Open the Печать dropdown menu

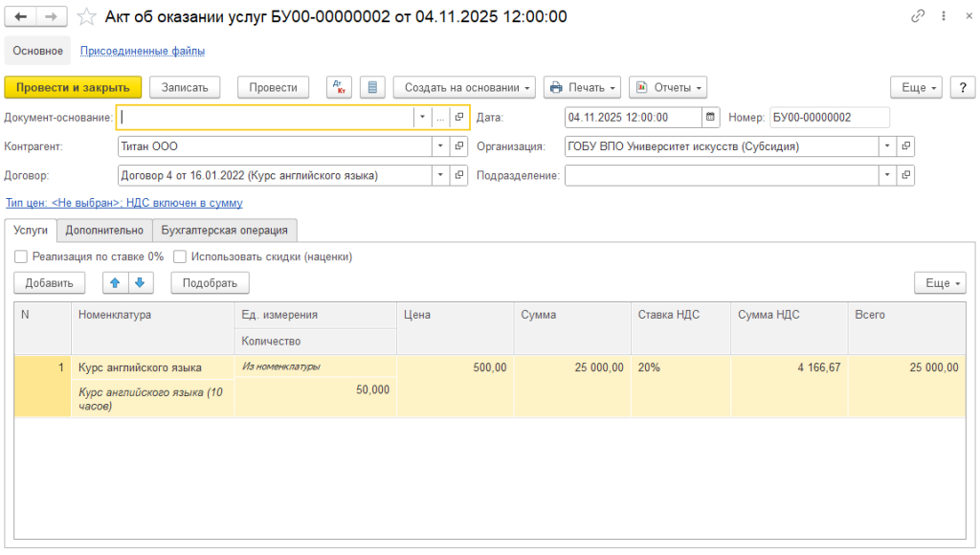point(583,87)
